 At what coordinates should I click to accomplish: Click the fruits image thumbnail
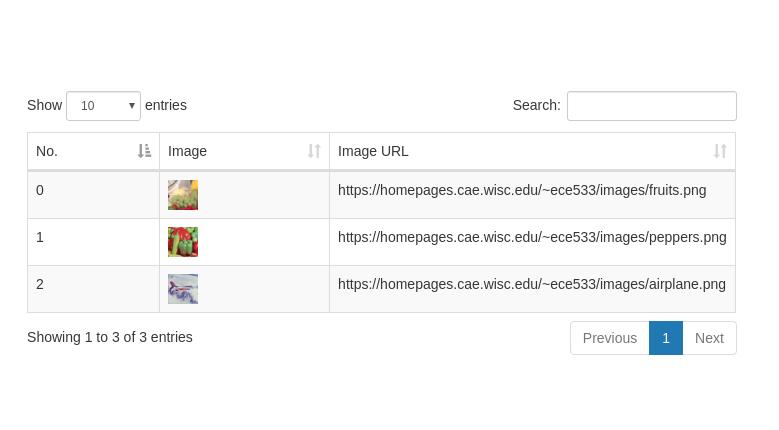[183, 195]
